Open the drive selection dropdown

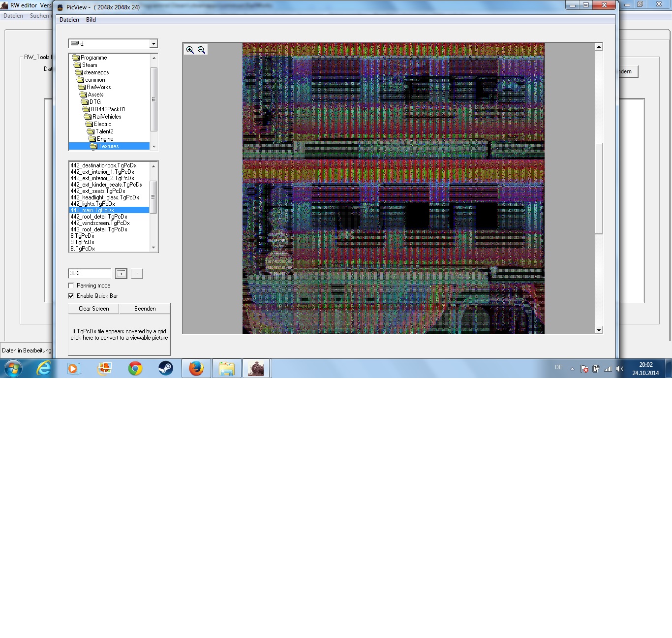pos(153,44)
